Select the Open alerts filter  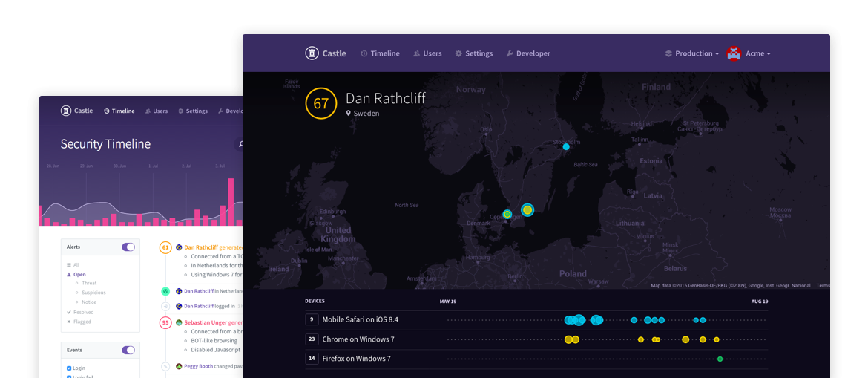(76, 274)
